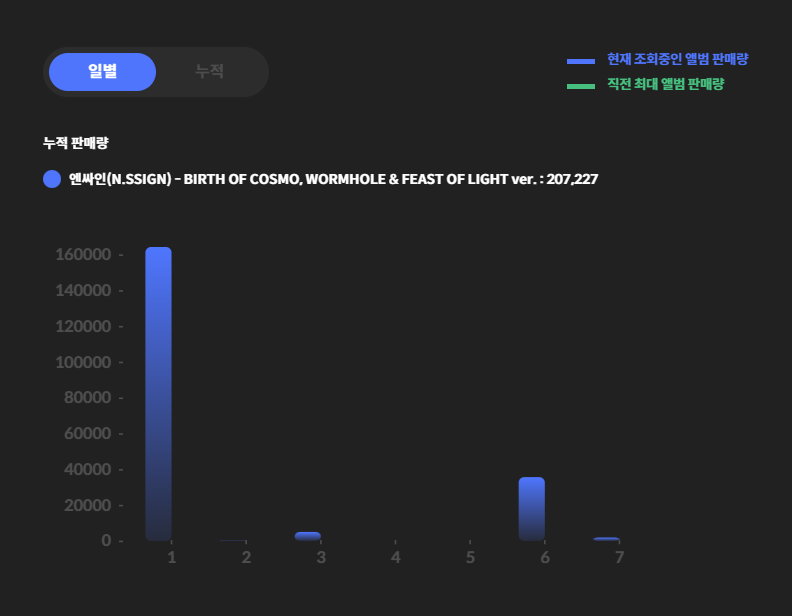Click the day 1 bar
This screenshot has width=792, height=616.
(x=159, y=394)
